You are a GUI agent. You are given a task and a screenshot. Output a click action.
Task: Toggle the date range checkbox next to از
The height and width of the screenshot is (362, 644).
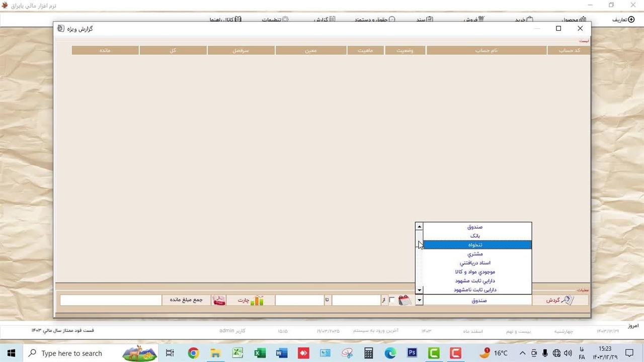point(392,300)
